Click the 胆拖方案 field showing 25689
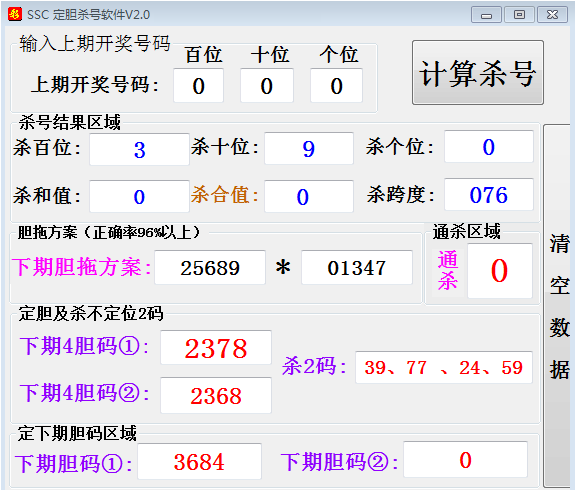 coord(210,267)
